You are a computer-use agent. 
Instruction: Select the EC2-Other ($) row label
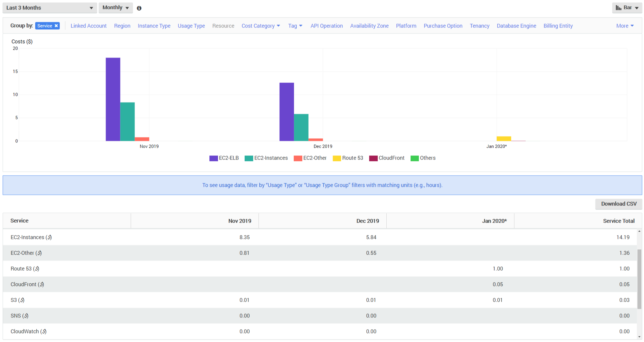point(26,253)
